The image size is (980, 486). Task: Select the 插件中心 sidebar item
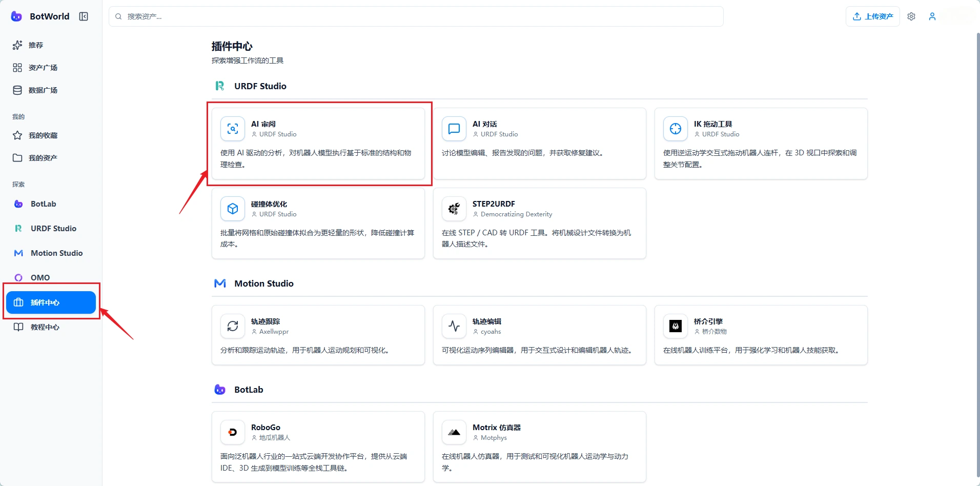[x=51, y=302]
